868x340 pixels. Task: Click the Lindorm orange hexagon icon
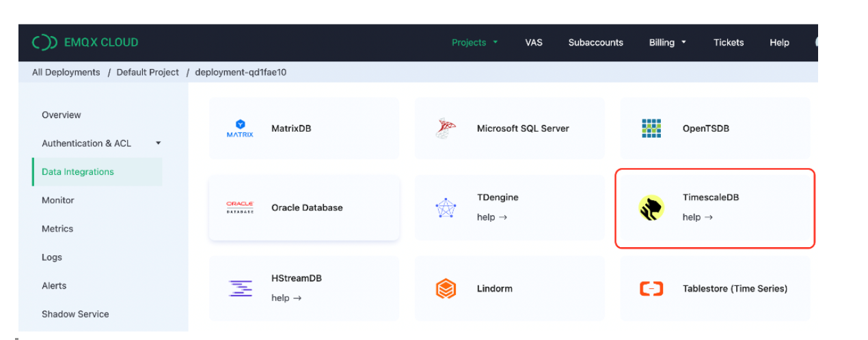point(446,289)
